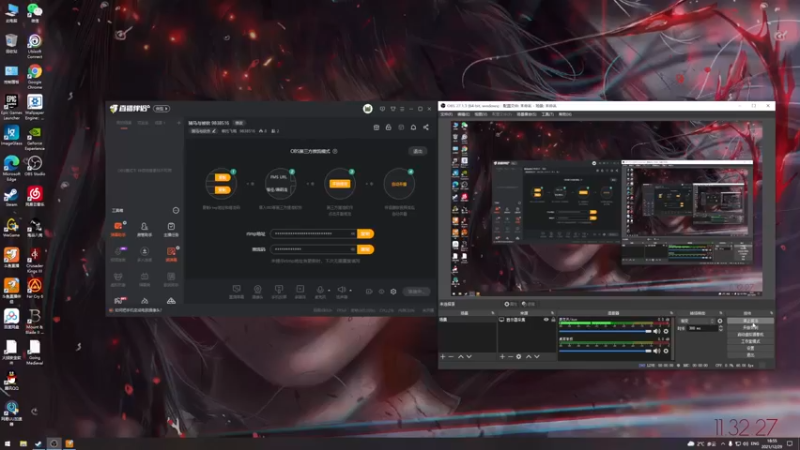The image size is (800, 450).
Task: Adjust the transition duration stepper in OBS
Action: [x=720, y=329]
